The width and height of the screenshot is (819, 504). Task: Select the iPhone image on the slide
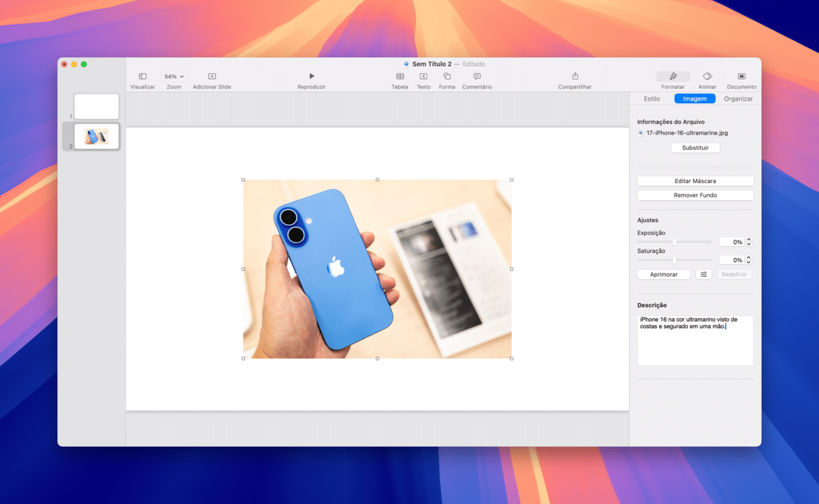click(x=377, y=269)
